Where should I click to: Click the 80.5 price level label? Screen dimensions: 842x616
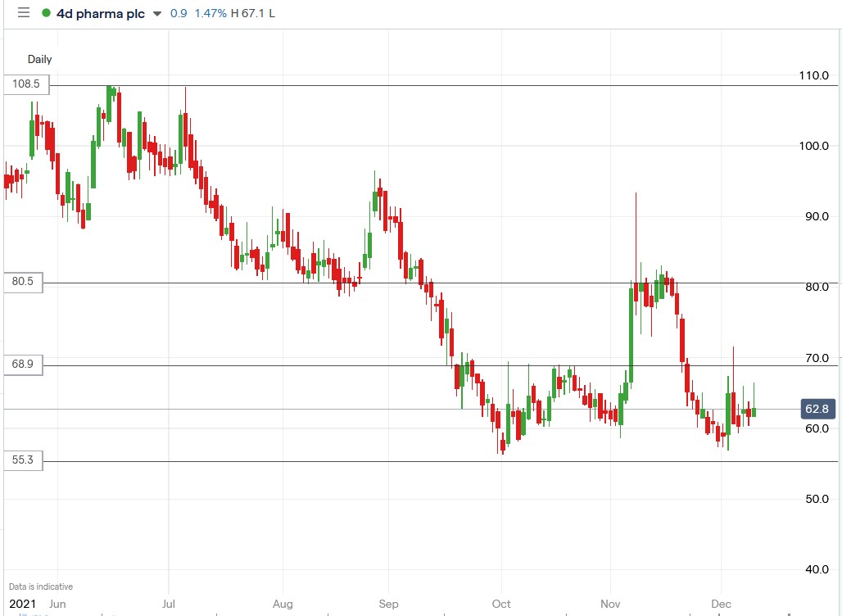[x=22, y=283]
